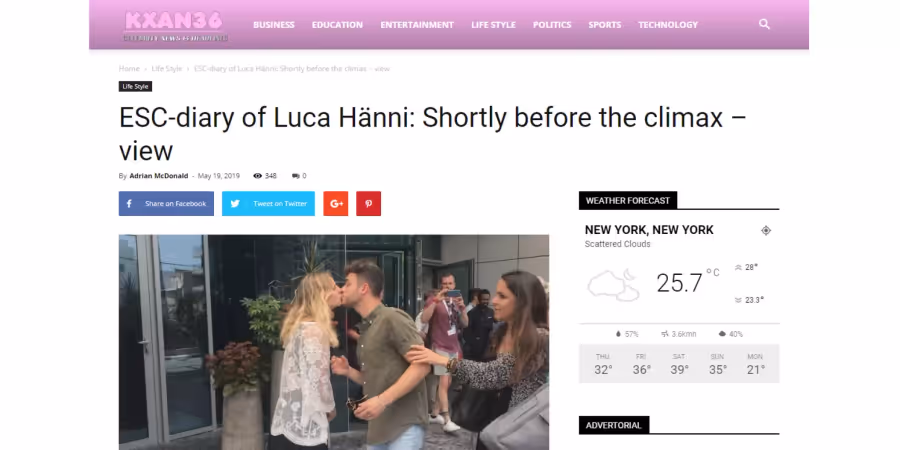The width and height of the screenshot is (900, 450).
Task: Click the views eye icon
Action: click(257, 176)
